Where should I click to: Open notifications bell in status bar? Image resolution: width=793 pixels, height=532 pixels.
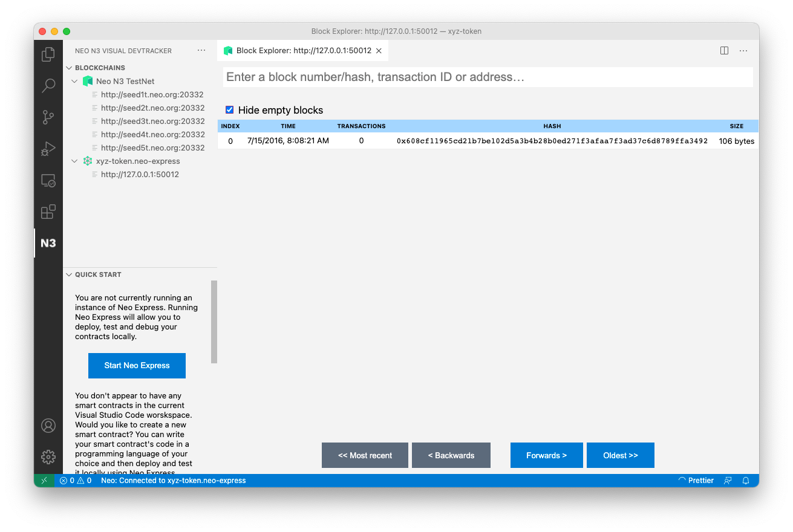[746, 481]
